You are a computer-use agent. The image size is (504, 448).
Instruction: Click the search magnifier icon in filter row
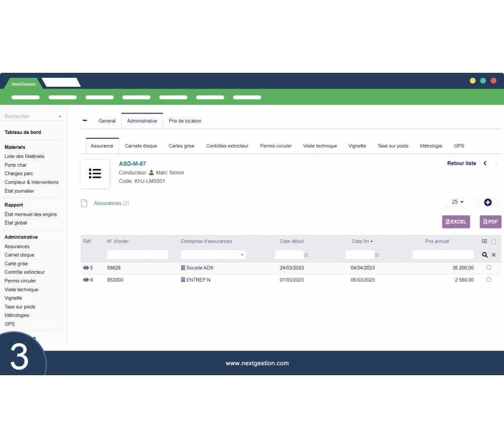(x=485, y=255)
